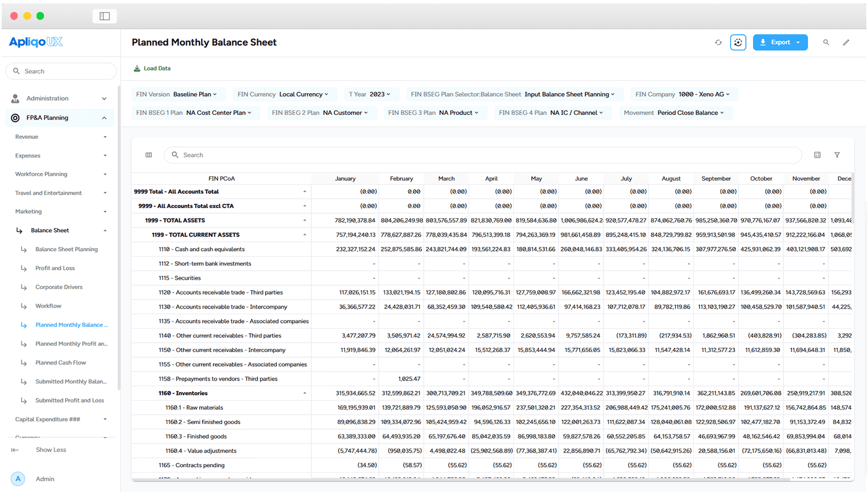The width and height of the screenshot is (868, 492).
Task: Click the pencil edit icon
Action: pos(846,42)
